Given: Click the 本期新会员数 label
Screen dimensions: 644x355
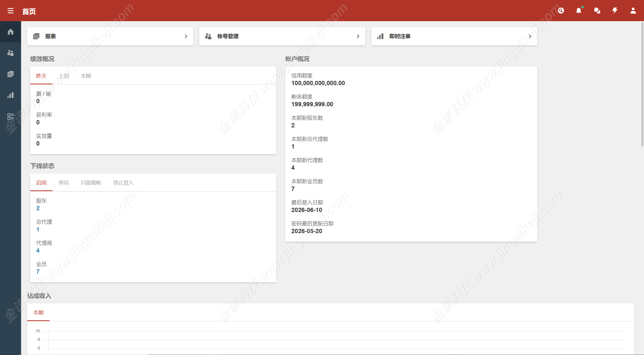Looking at the screenshot, I should (x=307, y=181).
